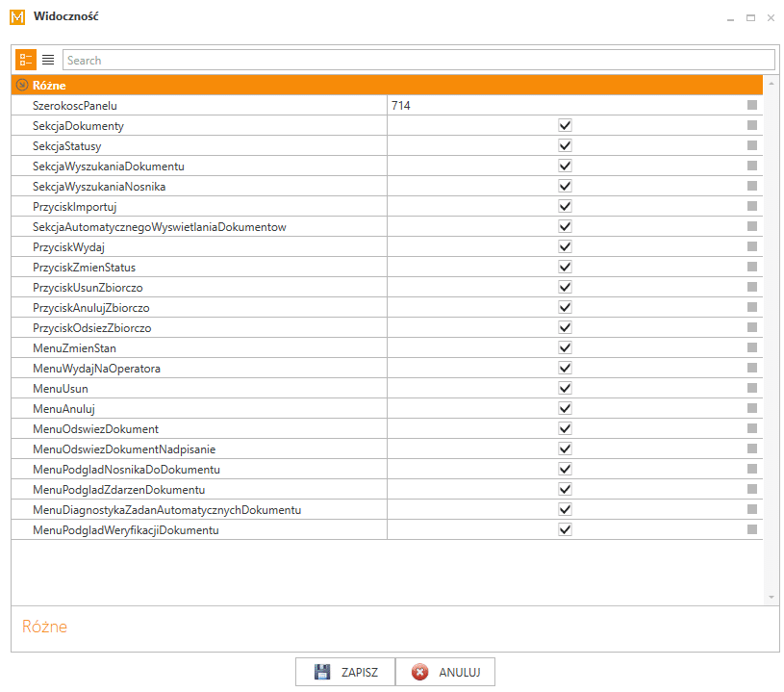784x692 pixels.
Task: Toggle the MenuAnuluj checkbox
Action: 565,408
